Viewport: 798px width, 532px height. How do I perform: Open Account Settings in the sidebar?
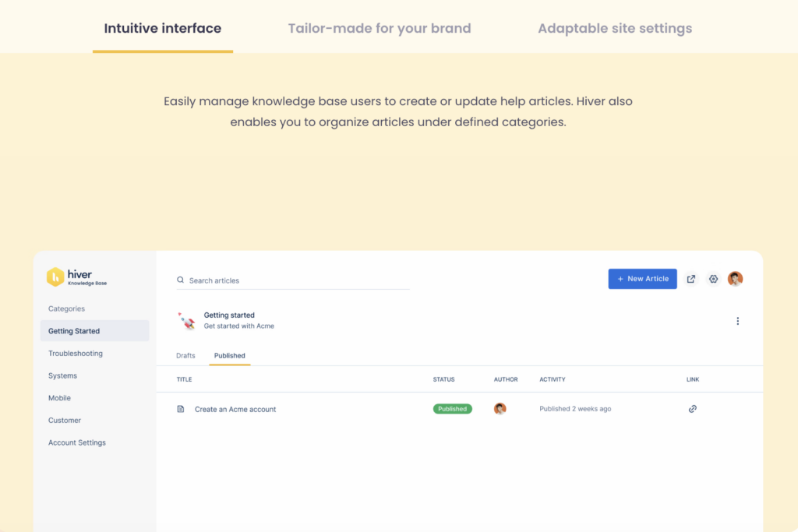pos(77,442)
